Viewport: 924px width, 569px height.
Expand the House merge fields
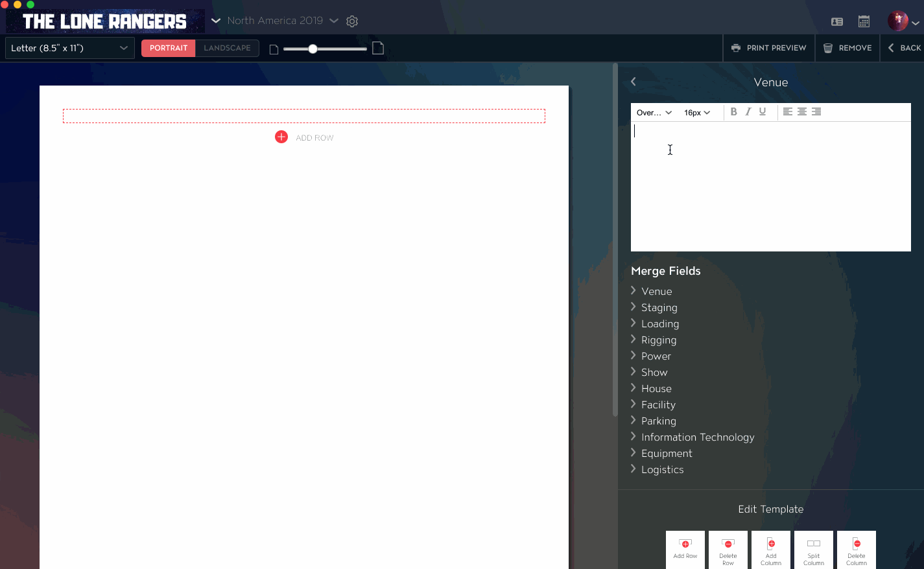(x=651, y=388)
